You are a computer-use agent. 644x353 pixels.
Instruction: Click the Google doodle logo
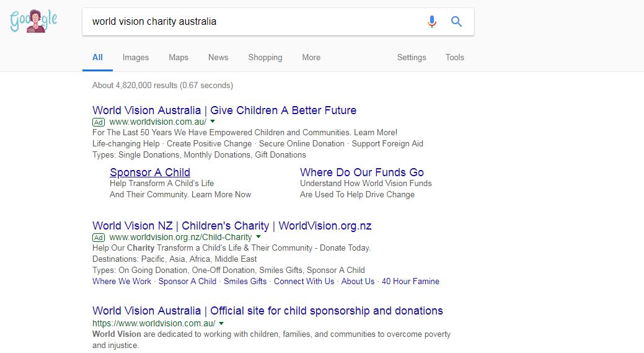33,21
